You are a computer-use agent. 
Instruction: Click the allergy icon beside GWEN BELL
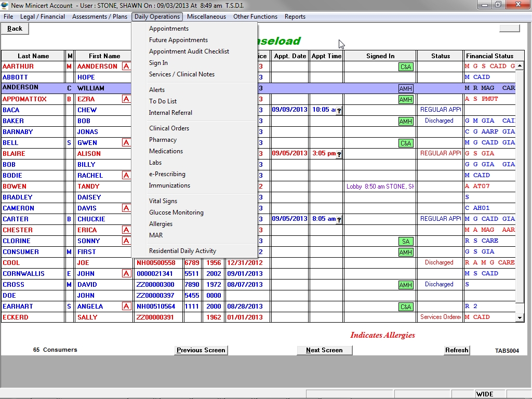(x=126, y=142)
